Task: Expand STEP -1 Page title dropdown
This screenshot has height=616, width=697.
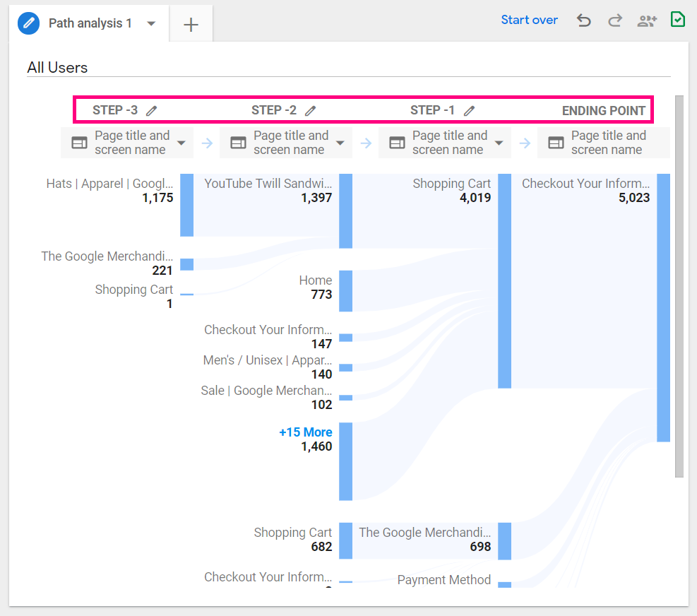Action: pyautogui.click(x=499, y=143)
